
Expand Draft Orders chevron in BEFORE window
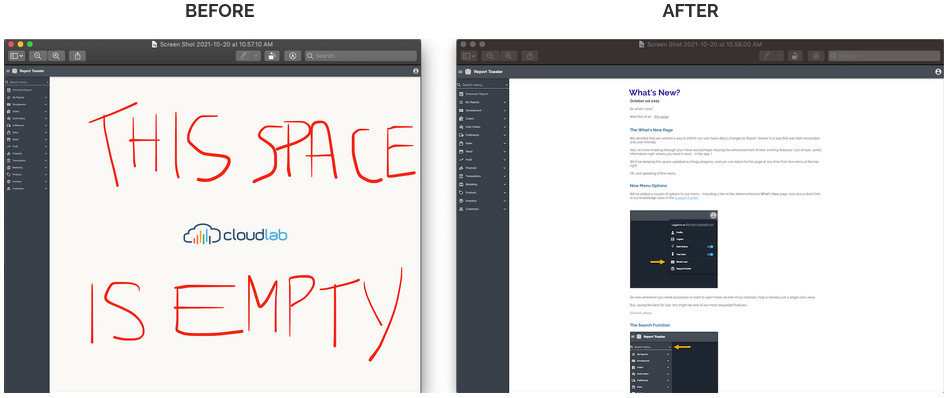(45, 119)
